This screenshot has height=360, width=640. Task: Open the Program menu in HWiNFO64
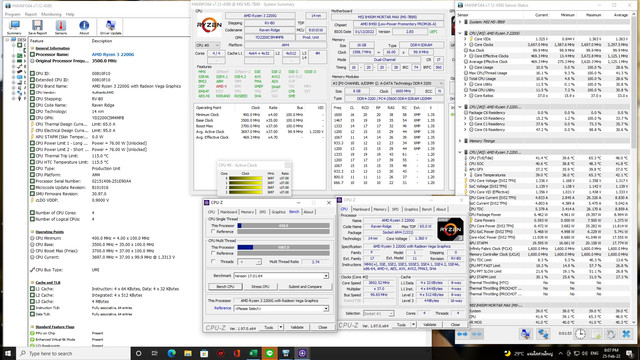pyautogui.click(x=12, y=14)
